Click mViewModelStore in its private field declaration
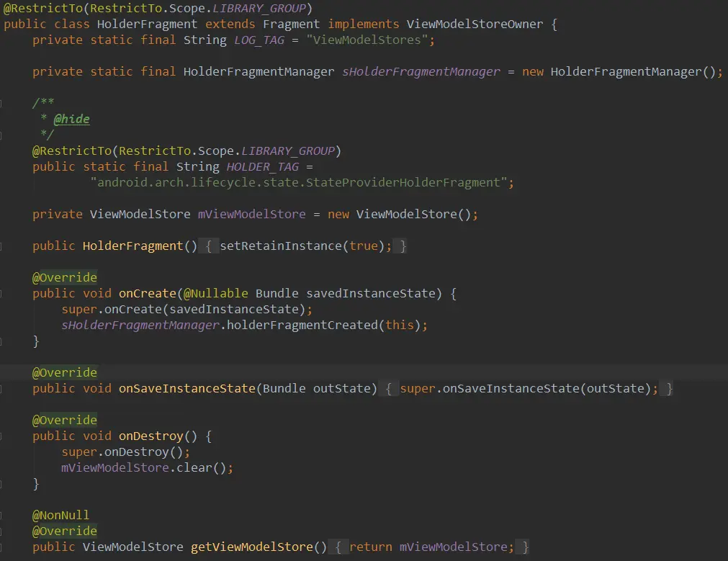The image size is (728, 561). click(251, 214)
